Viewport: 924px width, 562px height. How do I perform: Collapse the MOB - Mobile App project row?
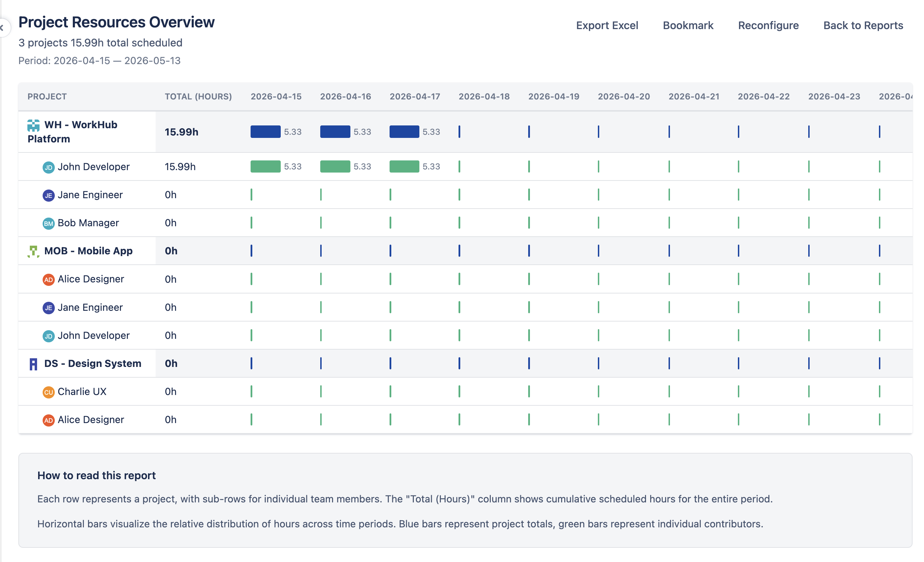click(x=88, y=251)
